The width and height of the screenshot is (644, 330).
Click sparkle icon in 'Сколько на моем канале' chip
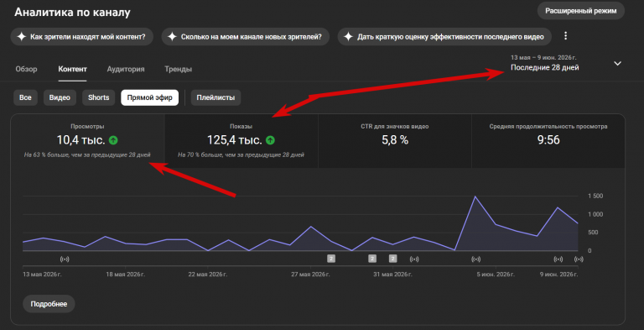point(173,37)
